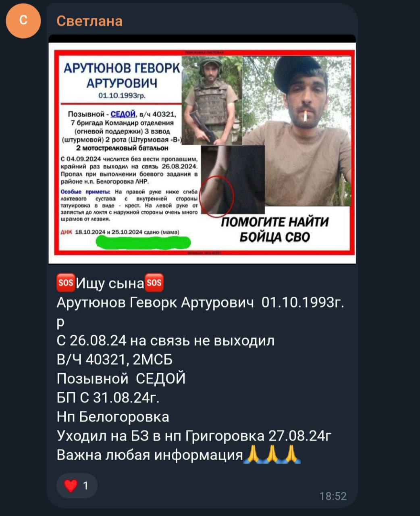
Task: Click the "Позывной СЕДОЙ" message line
Action: click(121, 379)
